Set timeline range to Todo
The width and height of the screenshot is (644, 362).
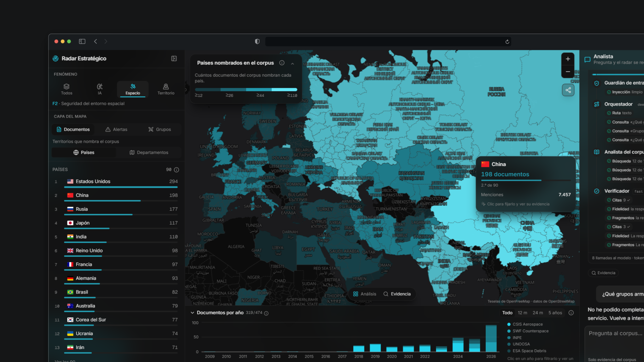[507, 313]
